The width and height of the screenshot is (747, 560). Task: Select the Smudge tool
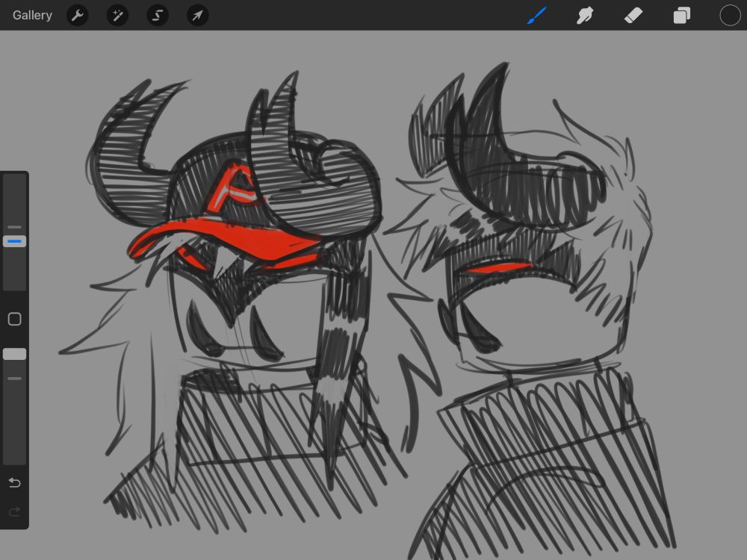[x=585, y=16]
